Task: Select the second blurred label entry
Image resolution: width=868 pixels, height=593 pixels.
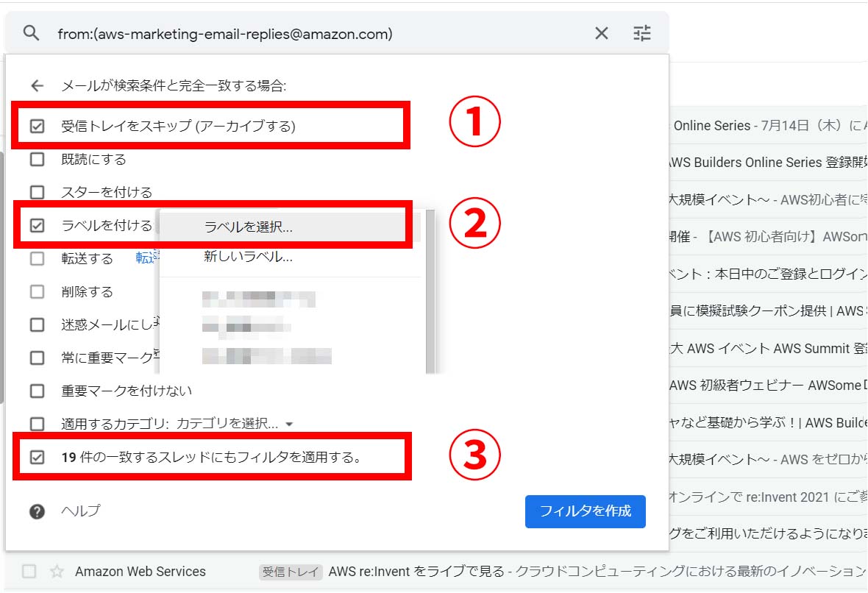Action: click(x=246, y=326)
